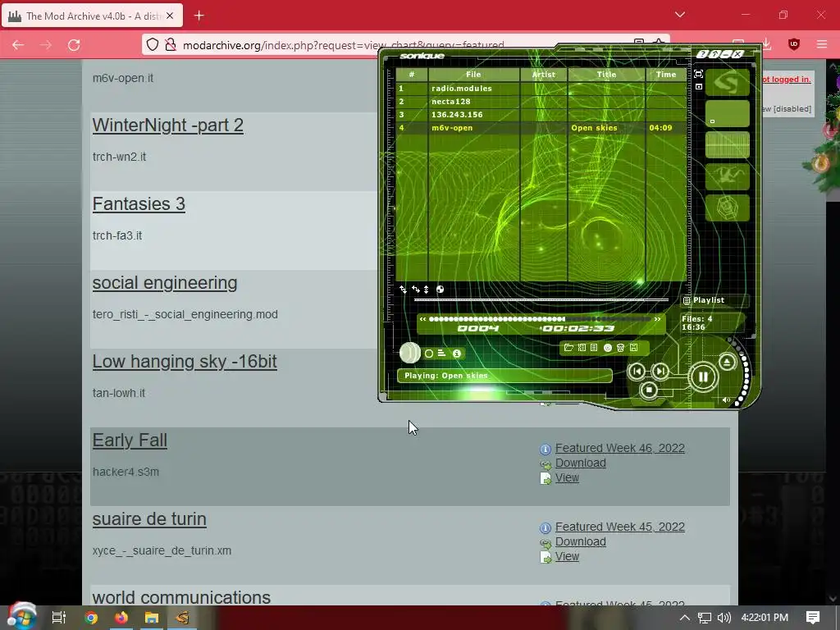840x630 pixels.
Task: Click the eject button in Sonique
Action: coord(727,362)
